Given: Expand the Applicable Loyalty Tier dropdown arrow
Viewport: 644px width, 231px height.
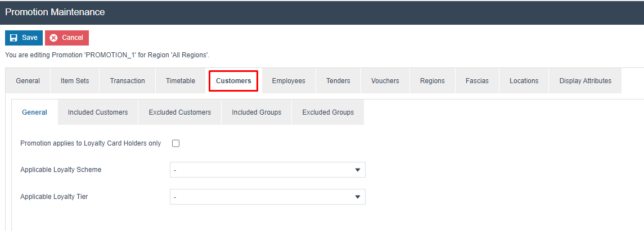Looking at the screenshot, I should (357, 197).
